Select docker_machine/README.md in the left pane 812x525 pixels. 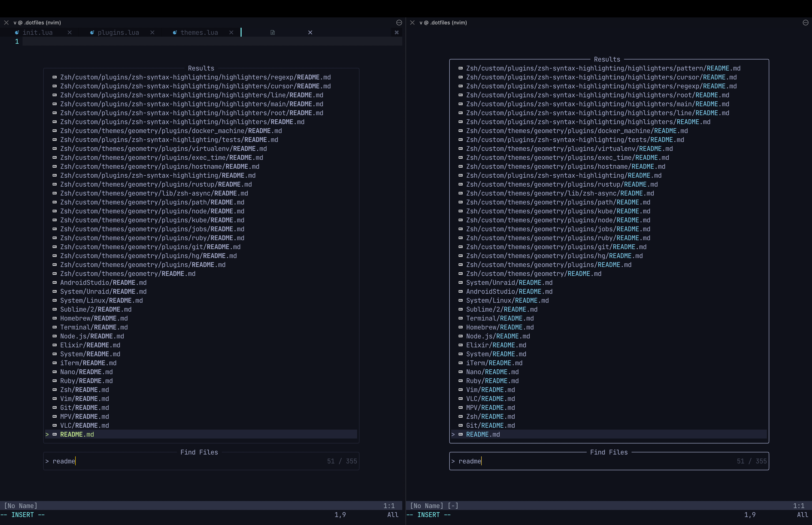click(171, 131)
